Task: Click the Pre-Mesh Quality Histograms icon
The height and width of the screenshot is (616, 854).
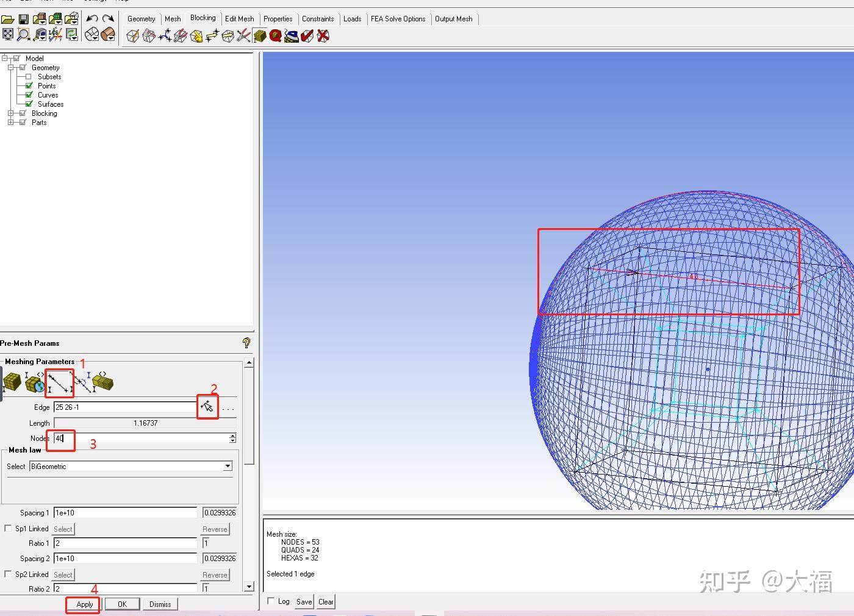Action: (x=275, y=37)
